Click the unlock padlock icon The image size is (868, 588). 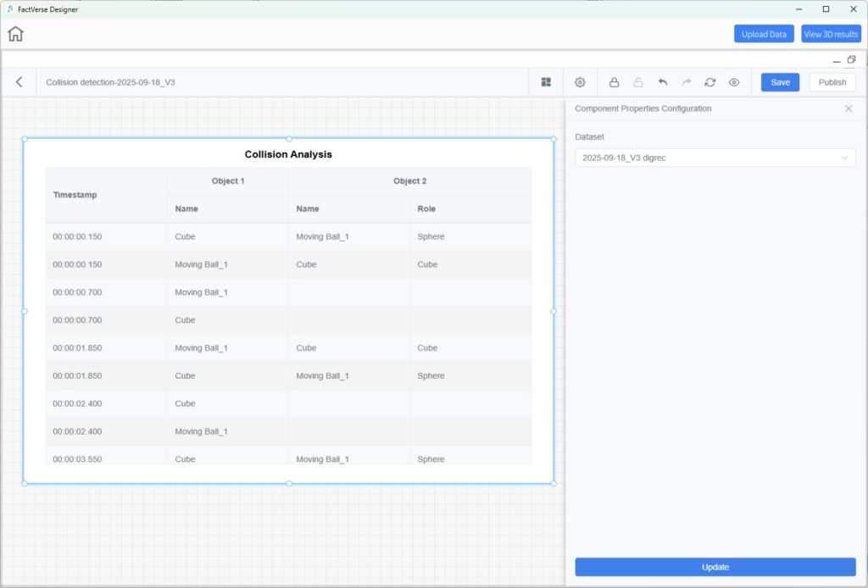coord(638,82)
